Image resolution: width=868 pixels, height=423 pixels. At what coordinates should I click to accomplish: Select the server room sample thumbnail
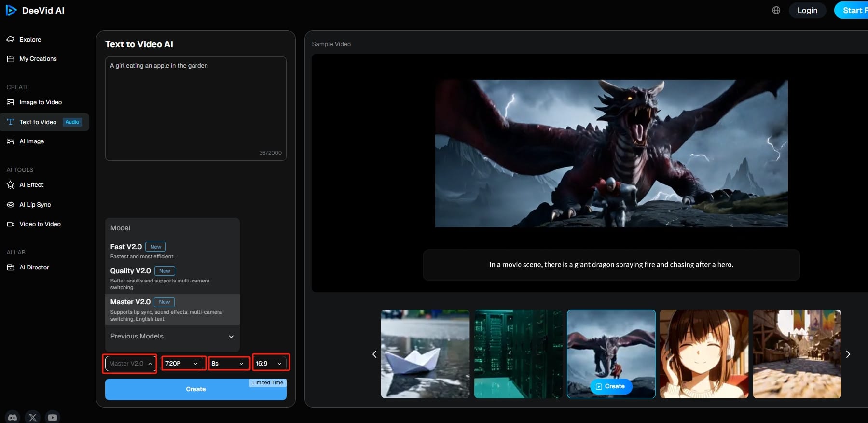(518, 354)
